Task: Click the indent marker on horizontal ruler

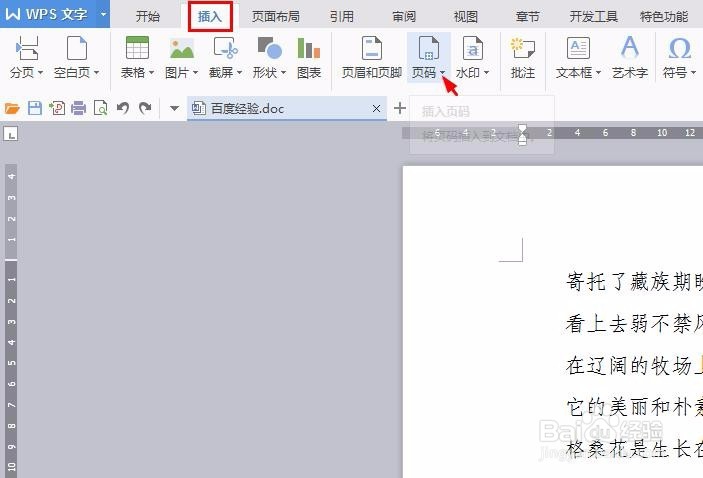Action: (522, 134)
